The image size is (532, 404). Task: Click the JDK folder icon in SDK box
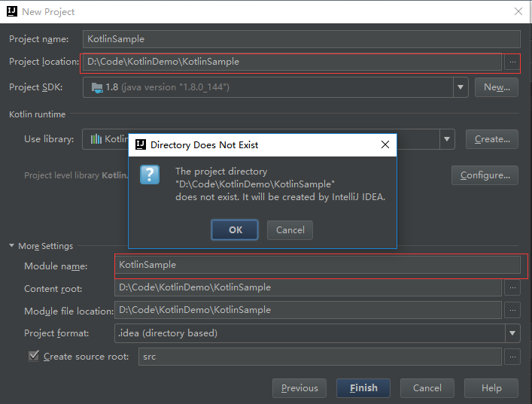pyautogui.click(x=97, y=87)
